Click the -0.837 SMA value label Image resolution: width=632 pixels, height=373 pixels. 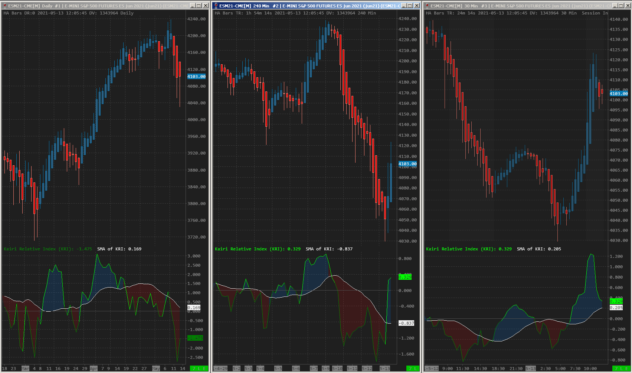click(x=406, y=323)
